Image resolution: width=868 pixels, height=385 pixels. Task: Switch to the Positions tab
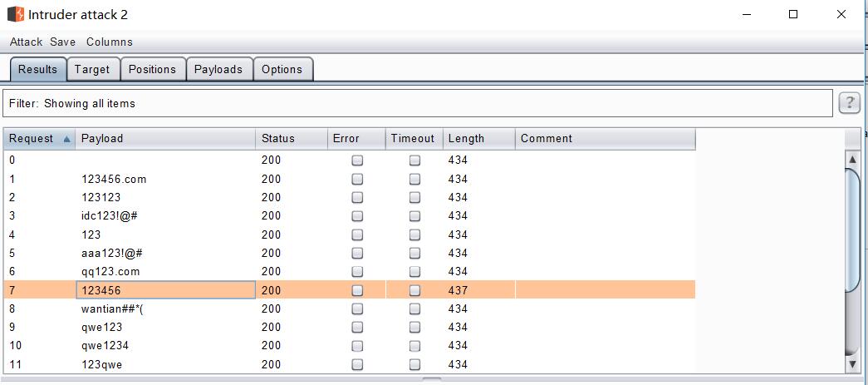[152, 69]
